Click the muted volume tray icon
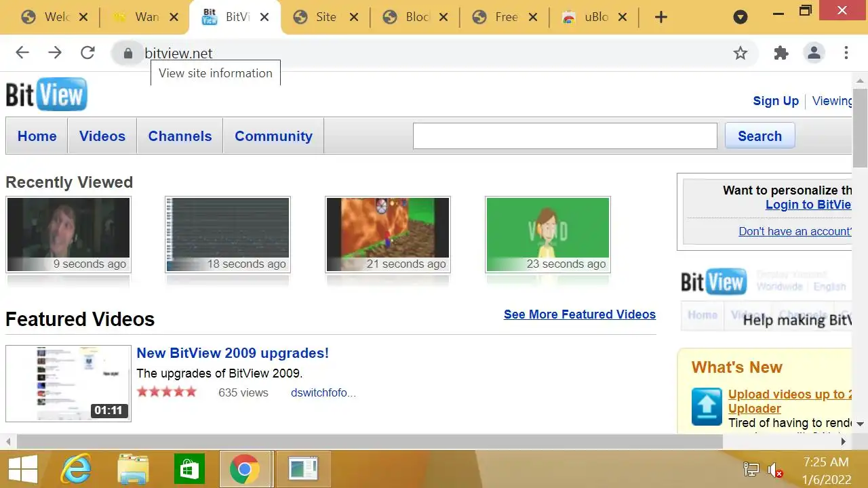Screen dimensions: 868x488 pos(775,470)
